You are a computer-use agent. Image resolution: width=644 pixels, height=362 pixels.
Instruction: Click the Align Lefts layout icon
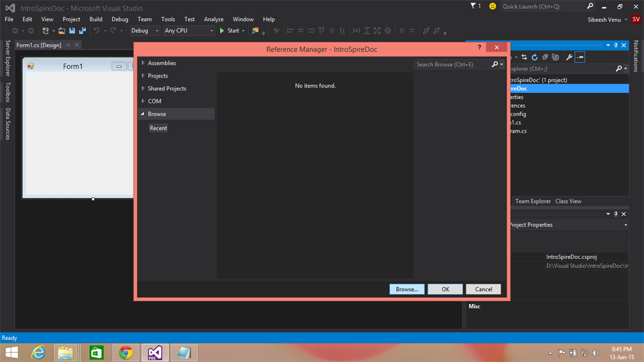tap(290, 30)
